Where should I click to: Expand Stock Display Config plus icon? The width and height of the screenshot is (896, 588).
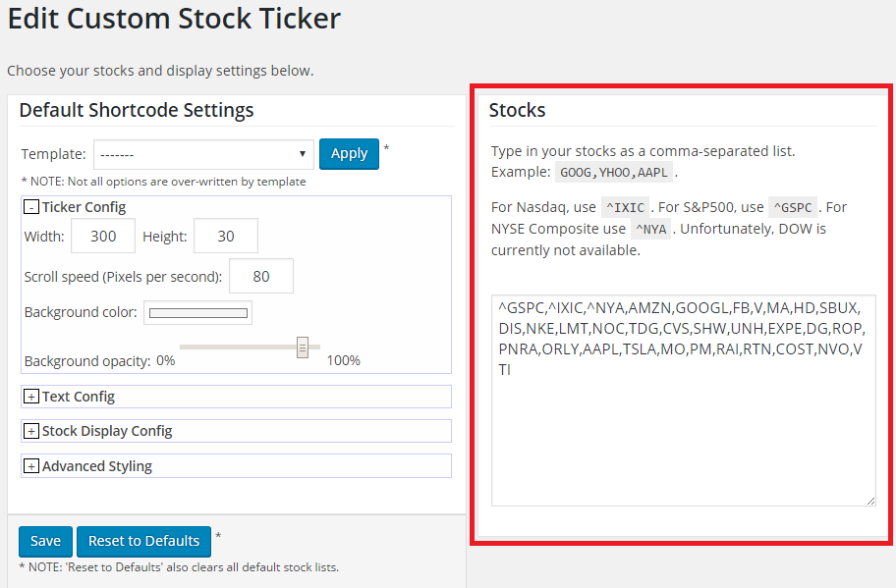pyautogui.click(x=30, y=431)
